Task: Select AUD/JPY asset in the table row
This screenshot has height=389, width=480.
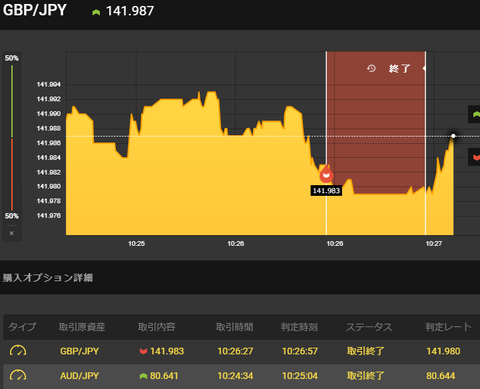Action: 79,376
